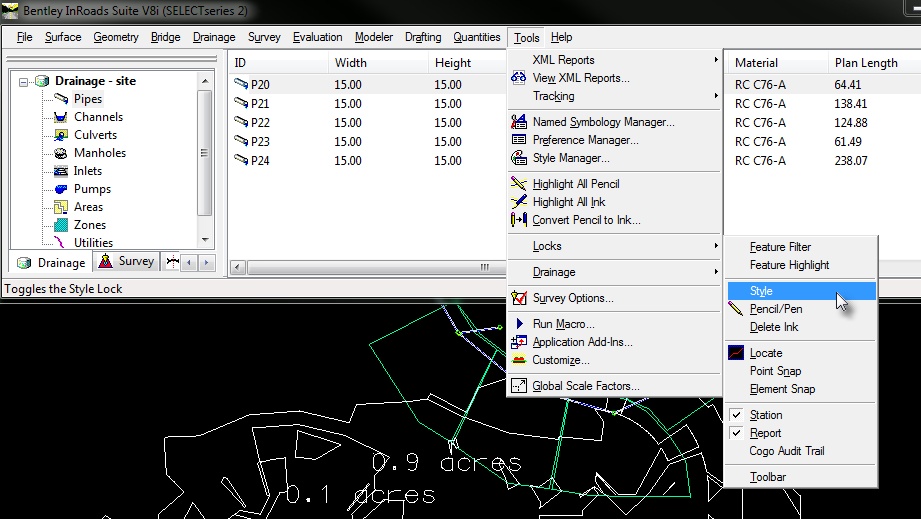Select the Drainage workspace tab
This screenshot has height=519, width=921.
tap(51, 262)
